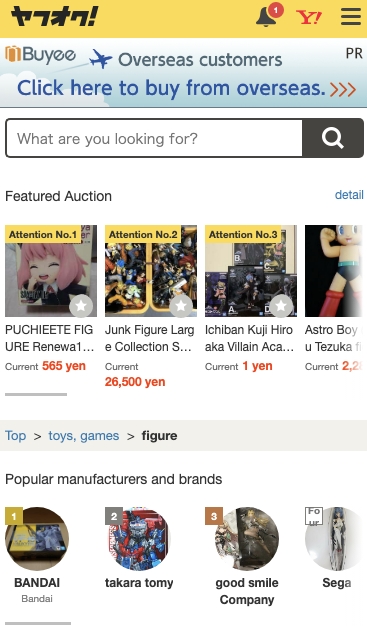The width and height of the screenshot is (367, 626).
Task: Select the Sega brand circle
Action: (336, 539)
